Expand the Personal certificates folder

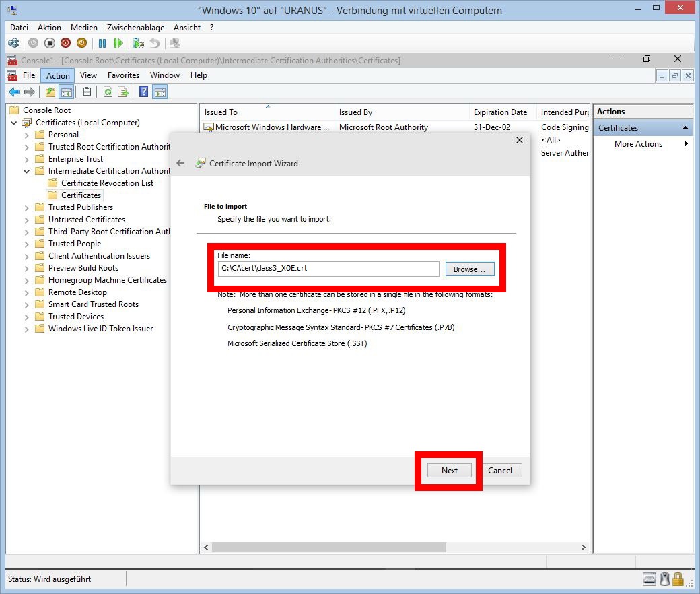[x=27, y=135]
